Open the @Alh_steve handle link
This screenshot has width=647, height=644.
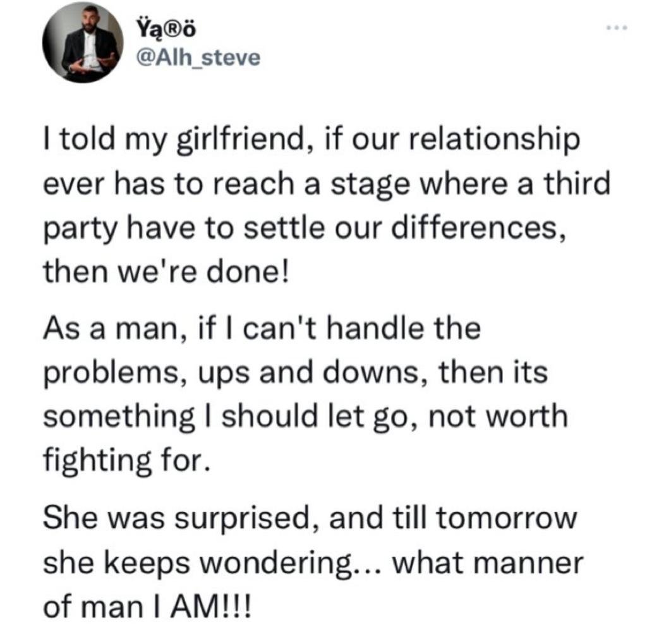point(198,58)
